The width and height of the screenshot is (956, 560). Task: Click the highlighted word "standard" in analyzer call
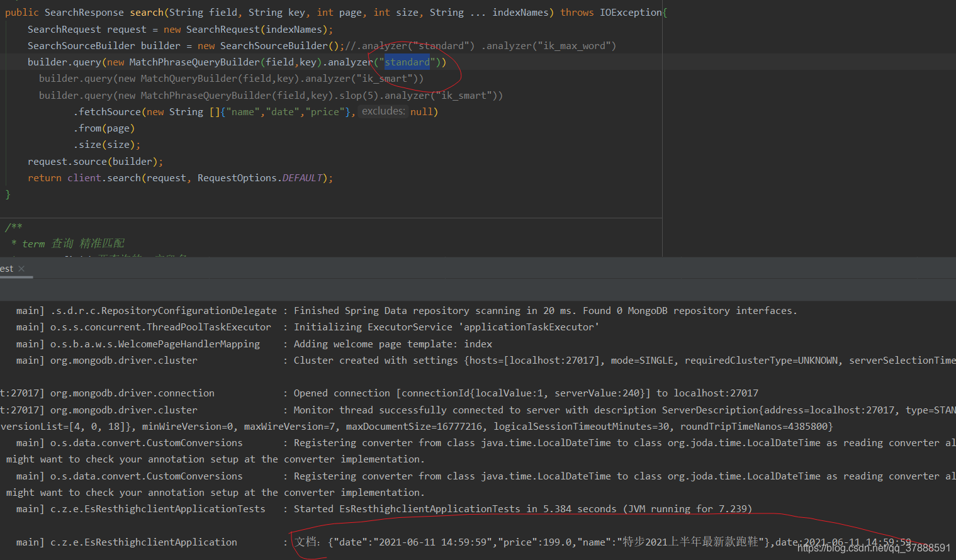pyautogui.click(x=407, y=62)
